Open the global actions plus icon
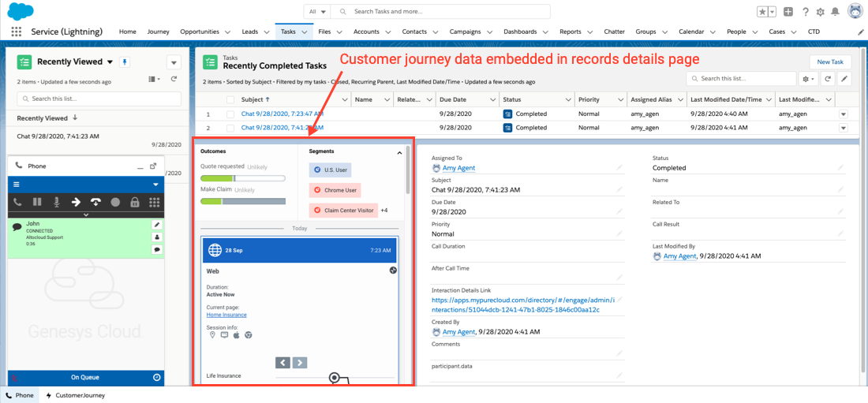Viewport: 868px width, 403px height. [788, 12]
